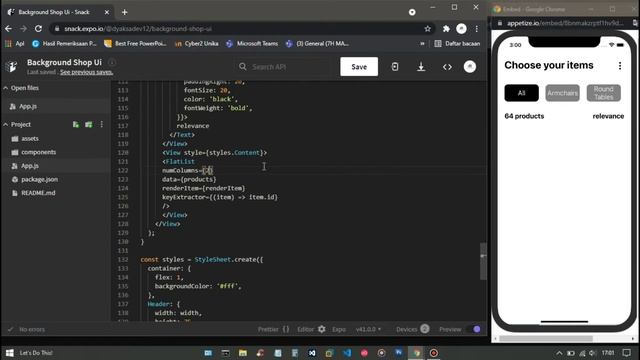The width and height of the screenshot is (640, 360).
Task: Open a new browser tab
Action: pyautogui.click(x=124, y=12)
